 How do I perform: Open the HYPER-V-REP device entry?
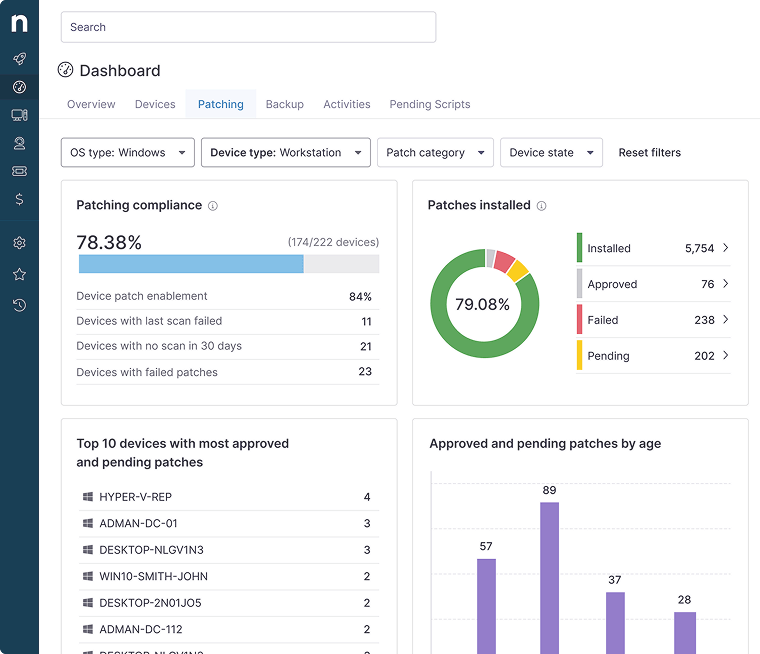(x=136, y=497)
